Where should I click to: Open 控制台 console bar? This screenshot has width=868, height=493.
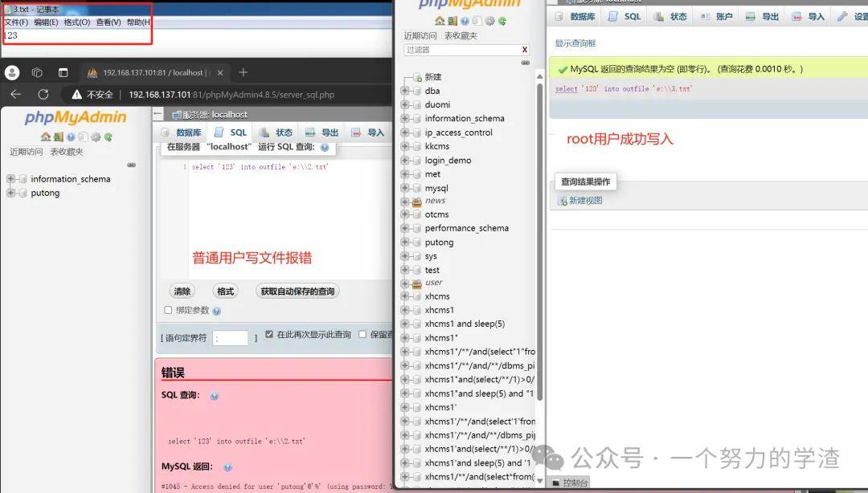click(570, 483)
